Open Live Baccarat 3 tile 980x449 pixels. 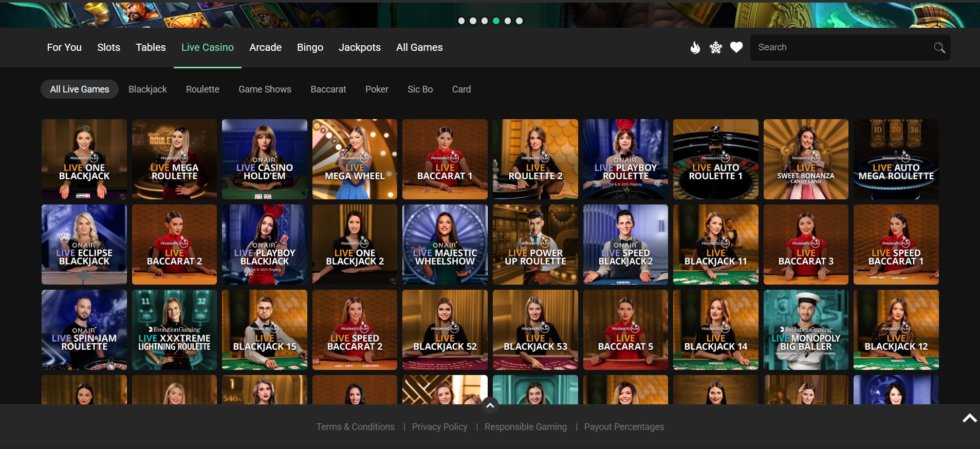(806, 245)
